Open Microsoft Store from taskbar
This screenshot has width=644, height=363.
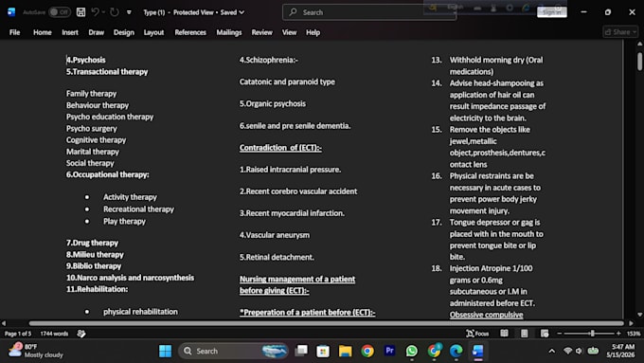(323, 351)
